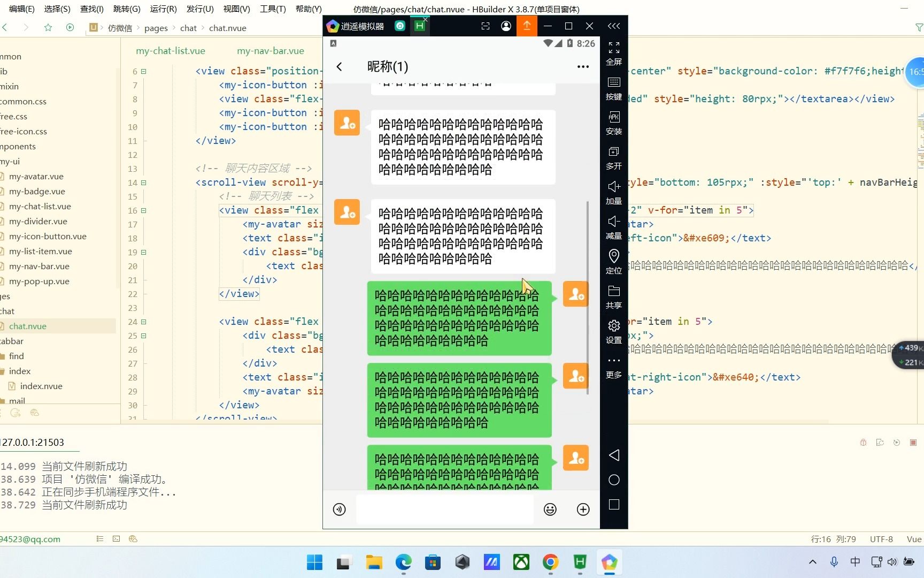Open emulator shared folder (共享)
Viewport: 924px width, 578px height.
pyautogui.click(x=614, y=297)
